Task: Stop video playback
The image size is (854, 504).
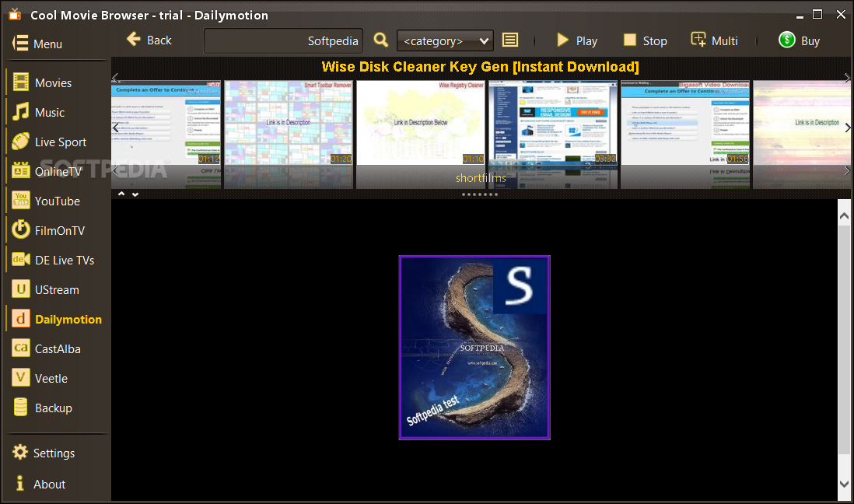Action: [646, 40]
